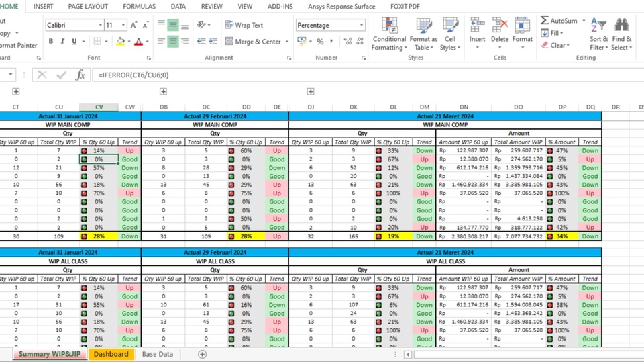Expand the column group above column CT
The image size is (644, 362).
(x=15, y=91)
